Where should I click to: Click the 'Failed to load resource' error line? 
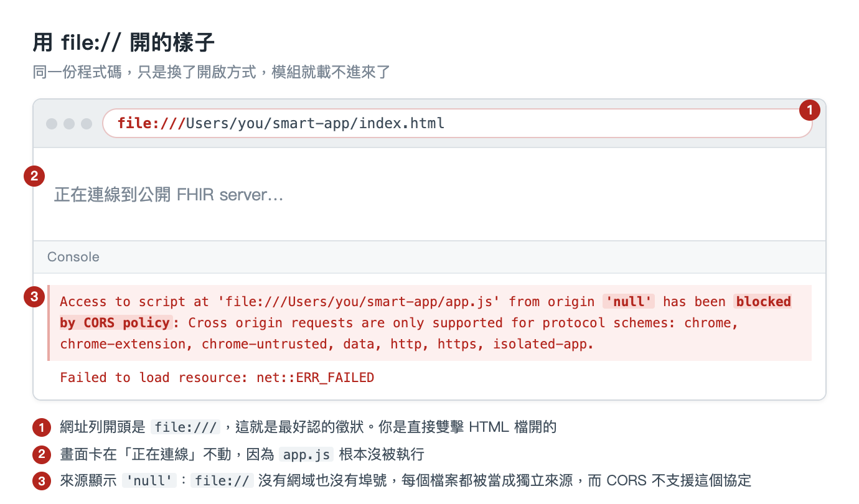pos(217,378)
